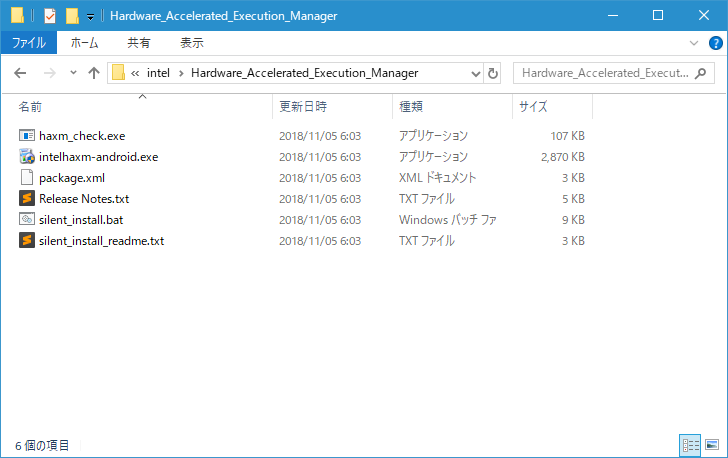The image size is (728, 458).
Task: Open Explorer help via question mark
Action: 715,43
